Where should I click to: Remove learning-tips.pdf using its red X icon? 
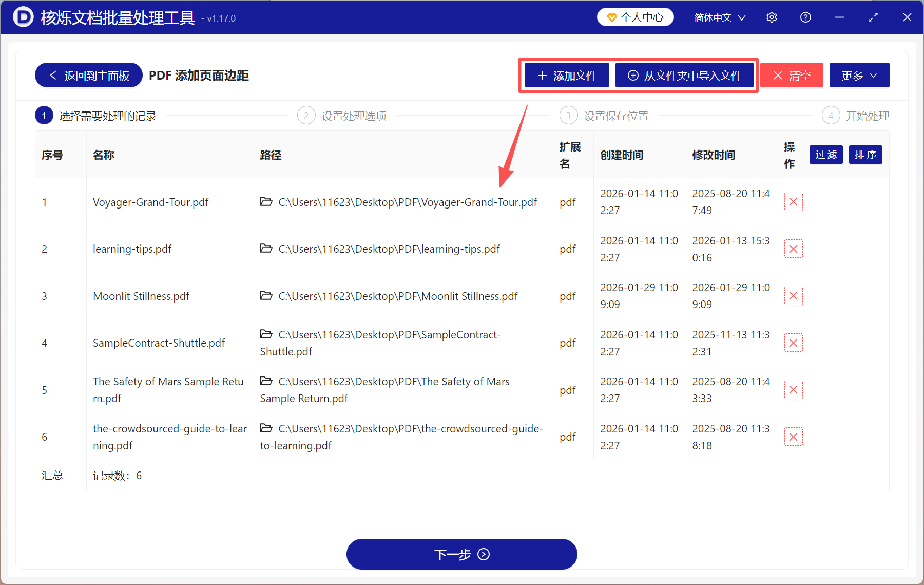793,249
